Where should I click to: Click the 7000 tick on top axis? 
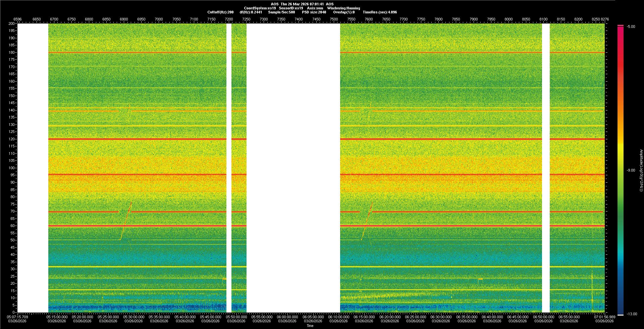coord(159,19)
